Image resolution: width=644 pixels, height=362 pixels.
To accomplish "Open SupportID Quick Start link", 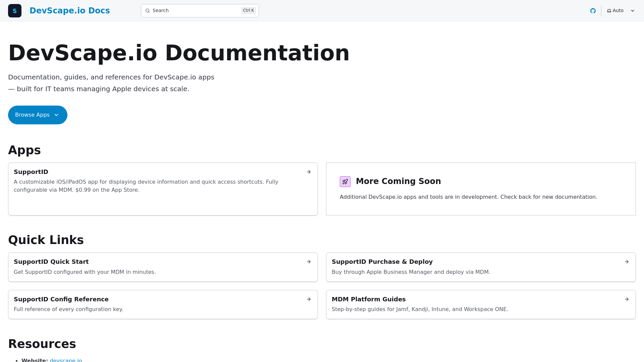I will click(163, 267).
